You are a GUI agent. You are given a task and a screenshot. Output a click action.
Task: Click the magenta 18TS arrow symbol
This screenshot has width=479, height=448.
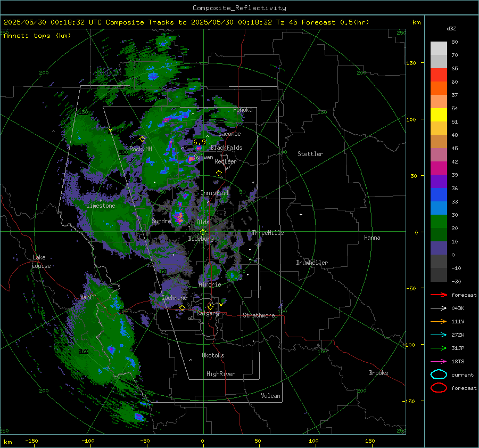tap(439, 362)
